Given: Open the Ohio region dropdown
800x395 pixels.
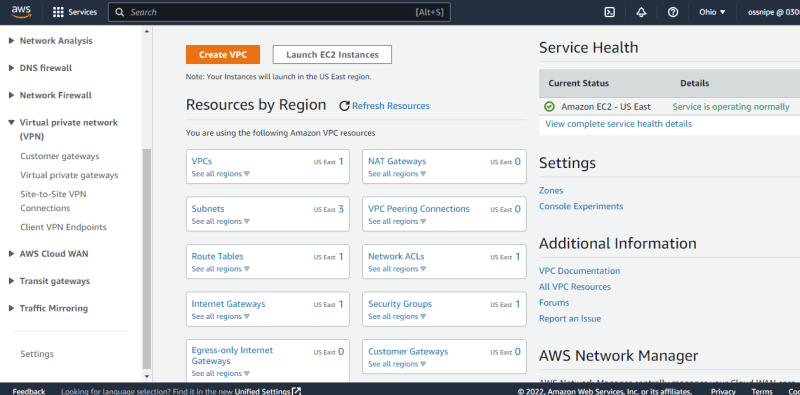Looking at the screenshot, I should (x=712, y=12).
